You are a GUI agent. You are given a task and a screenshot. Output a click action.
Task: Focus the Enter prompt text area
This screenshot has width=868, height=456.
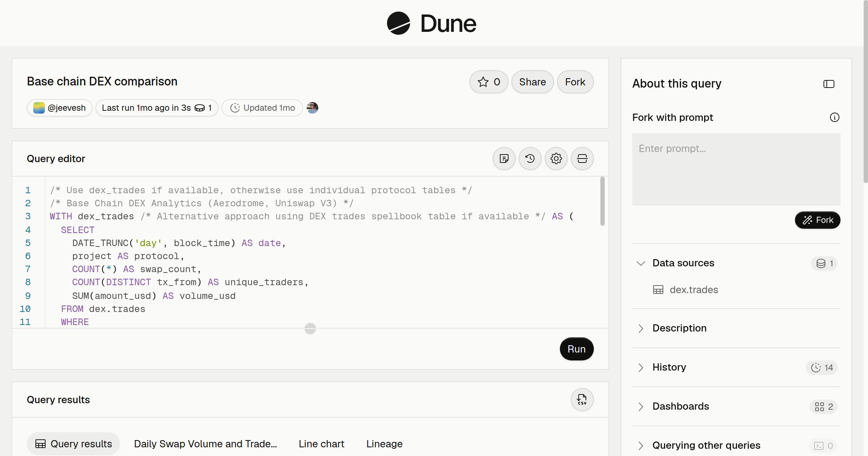pos(736,169)
